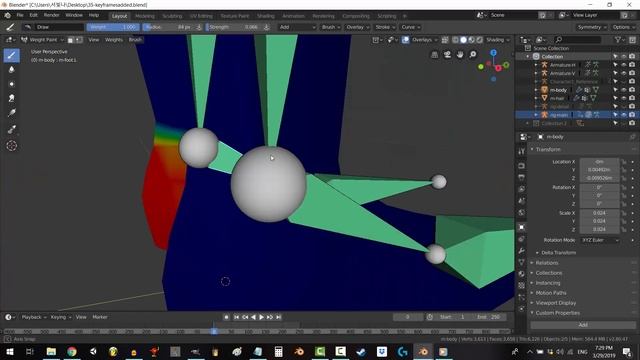Click the pan hand viewport gizmo
Image resolution: width=640 pixels, height=360 pixels.
pyautogui.click(x=460, y=55)
